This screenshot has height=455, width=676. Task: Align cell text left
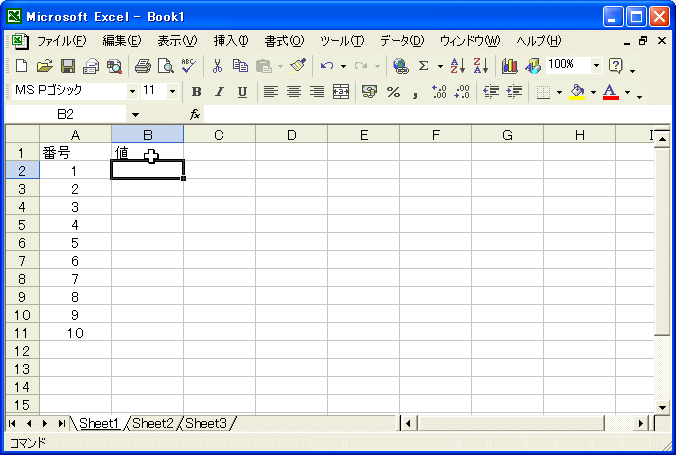[271, 91]
